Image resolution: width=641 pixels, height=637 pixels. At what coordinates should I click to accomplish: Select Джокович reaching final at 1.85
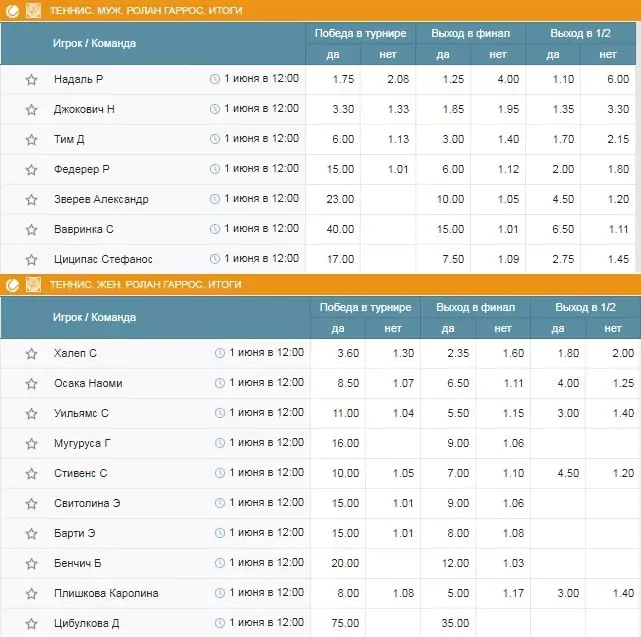click(x=453, y=109)
